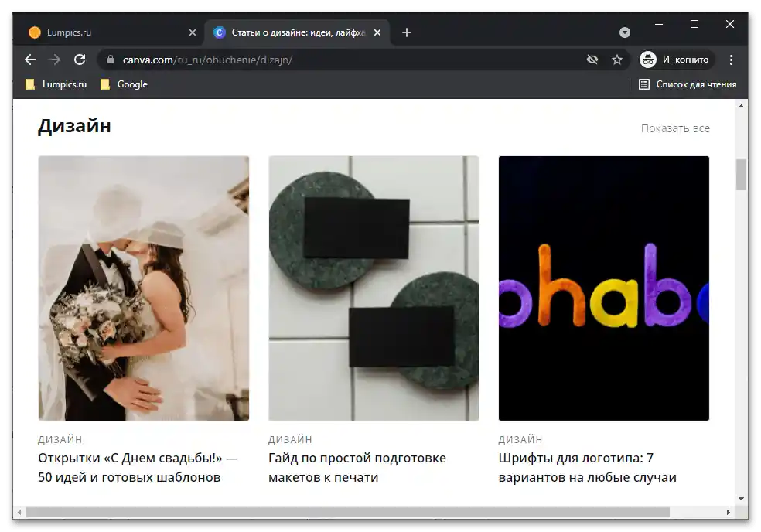761x532 pixels.
Task: Open a new tab with the plus button
Action: click(x=407, y=32)
